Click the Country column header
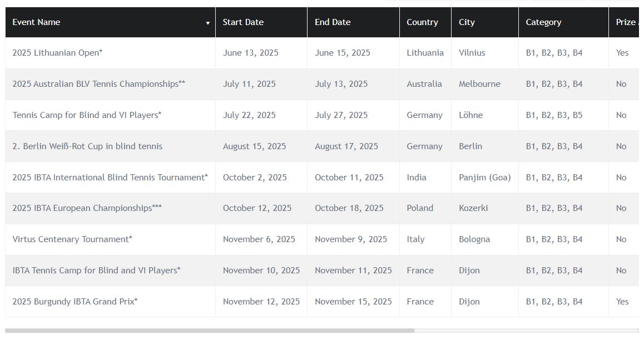Viewport: 644px width, 339px height. tap(422, 22)
